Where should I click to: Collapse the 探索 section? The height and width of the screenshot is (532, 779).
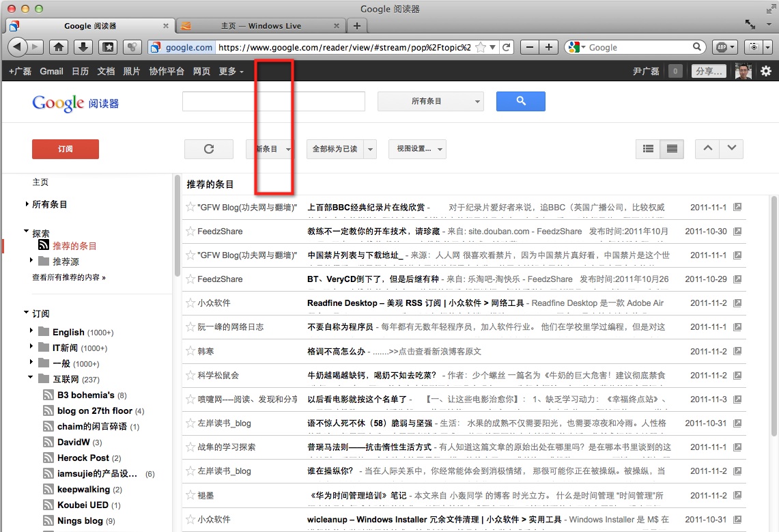(x=27, y=231)
